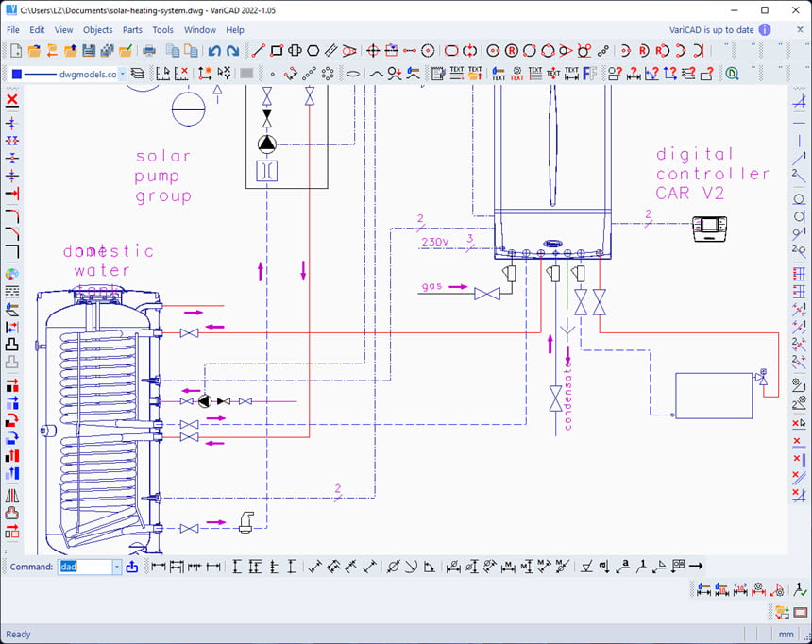The height and width of the screenshot is (644, 812).
Task: Open the layers stack icon
Action: pyautogui.click(x=137, y=74)
